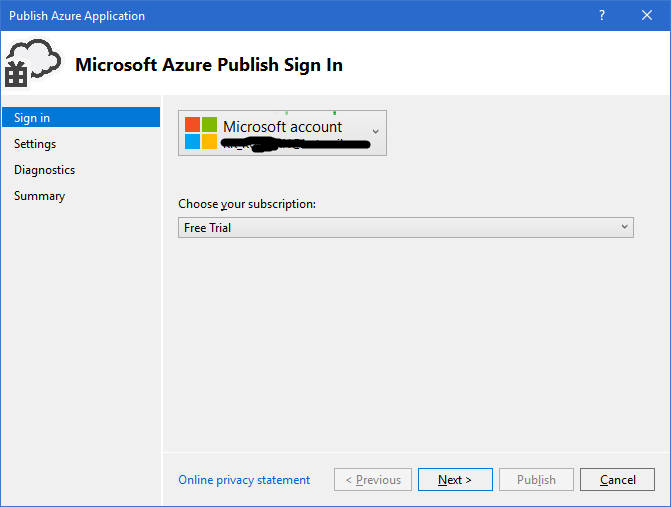Image resolution: width=671 pixels, height=507 pixels.
Task: Go to the Settings step
Action: (35, 144)
